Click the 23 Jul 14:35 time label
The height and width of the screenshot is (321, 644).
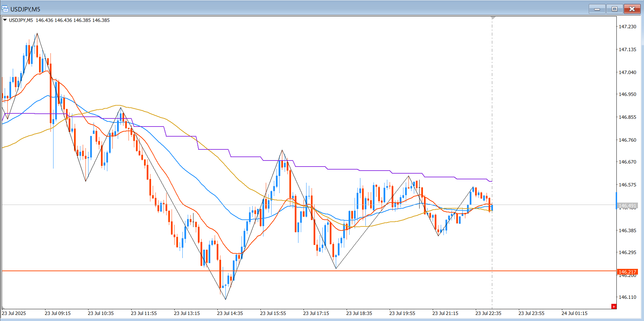[230, 313]
